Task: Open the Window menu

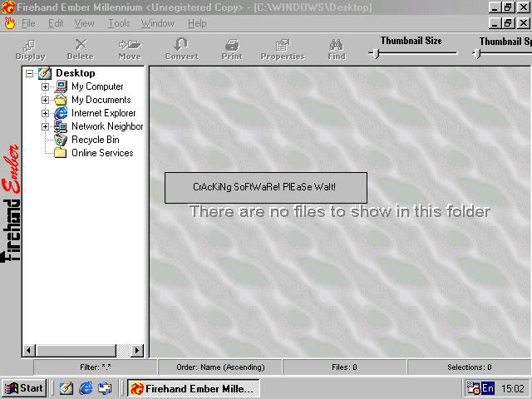Action: tap(157, 23)
